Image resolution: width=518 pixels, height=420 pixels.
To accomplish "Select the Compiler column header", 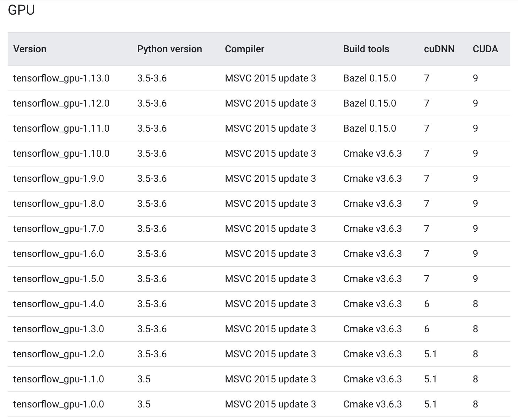I will point(244,49).
